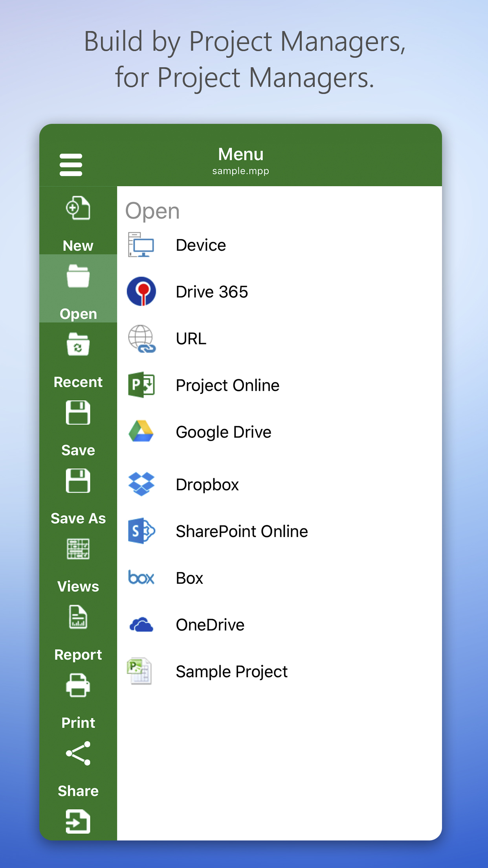Open files from OneDrive
The image size is (488, 868).
pyautogui.click(x=210, y=625)
